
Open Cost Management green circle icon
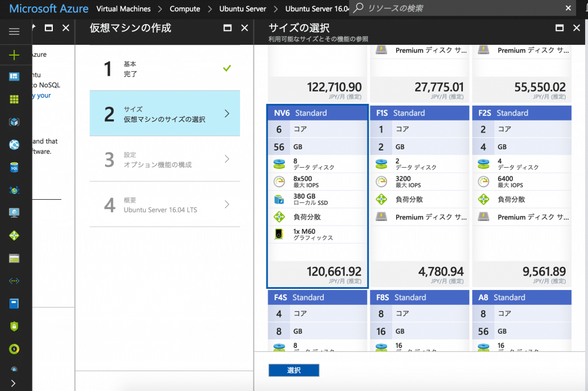14,349
